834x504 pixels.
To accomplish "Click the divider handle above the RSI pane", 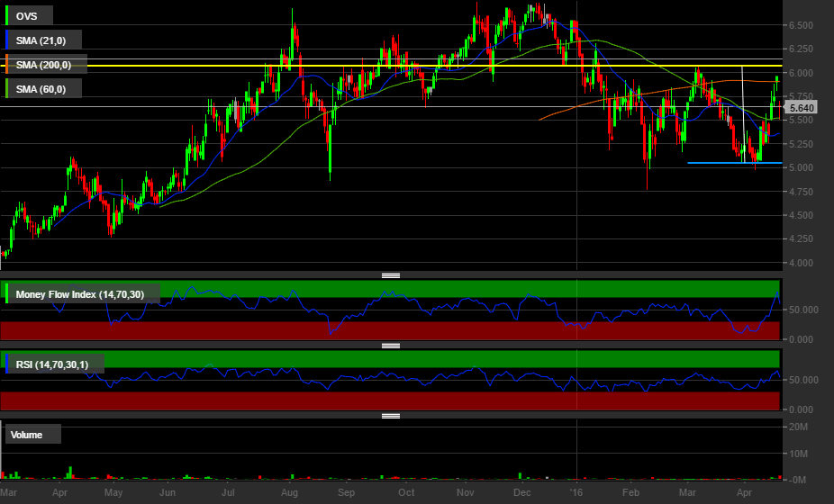I will click(x=391, y=346).
